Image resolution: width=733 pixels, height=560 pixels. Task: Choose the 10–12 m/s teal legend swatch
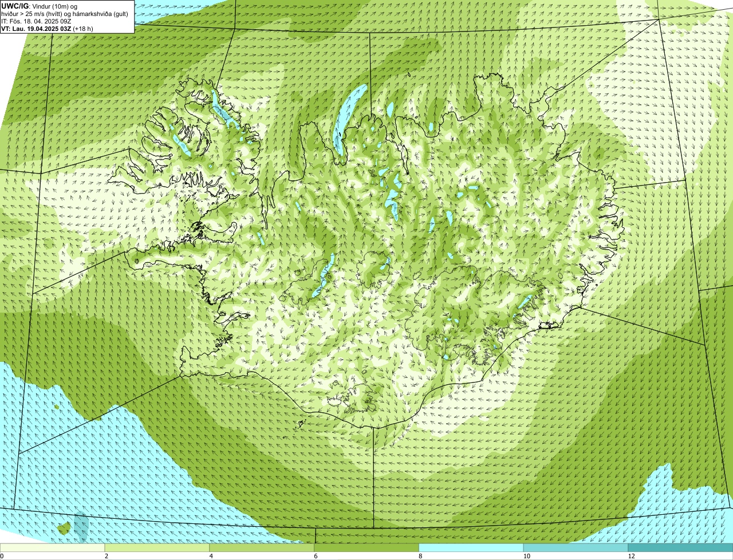[x=576, y=547]
